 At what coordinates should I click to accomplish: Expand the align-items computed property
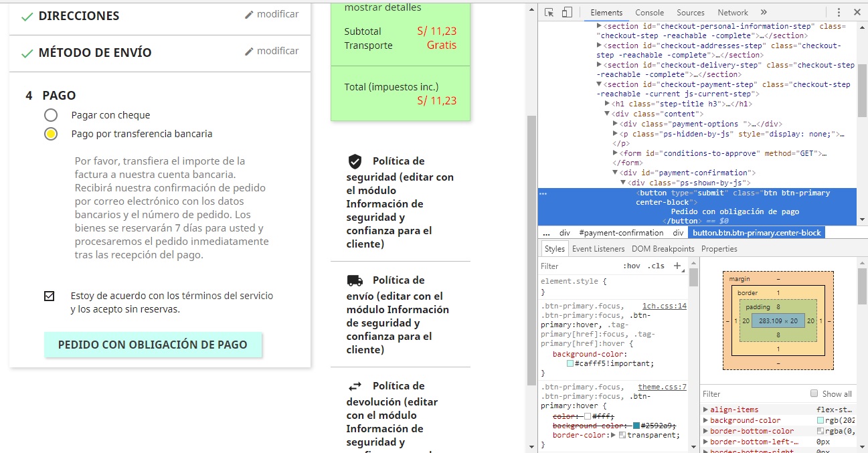[705, 410]
